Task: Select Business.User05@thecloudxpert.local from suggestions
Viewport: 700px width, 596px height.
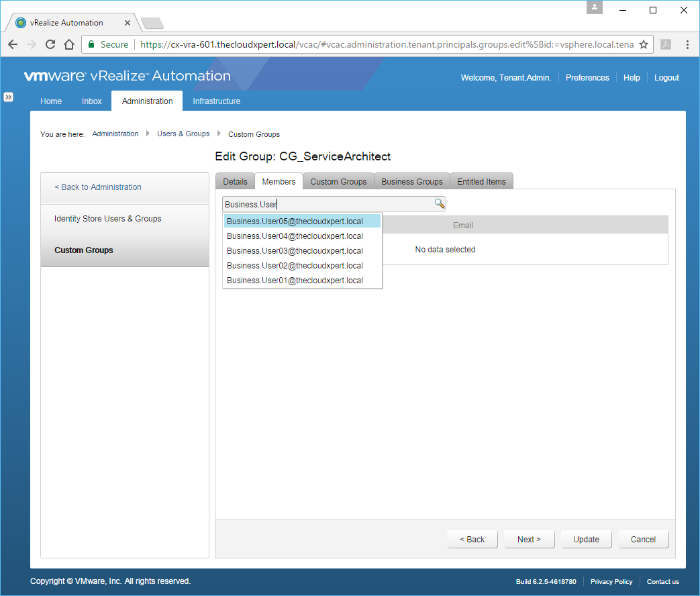Action: [295, 221]
